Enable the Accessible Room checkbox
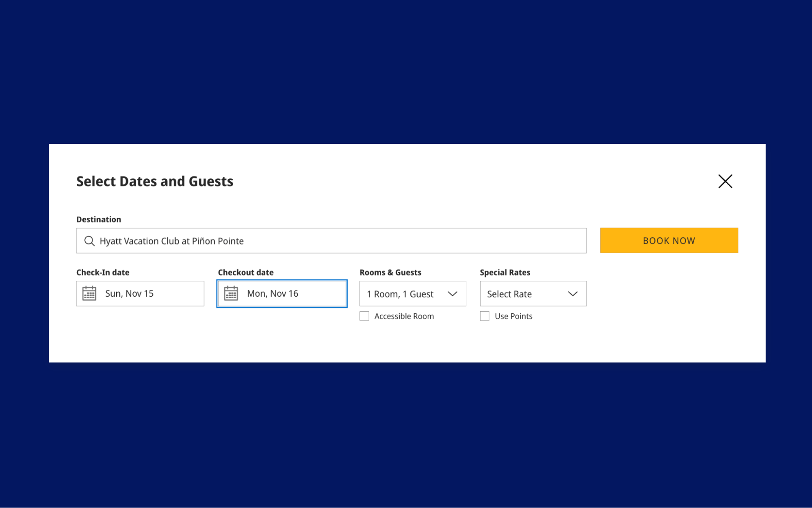The height and width of the screenshot is (508, 812). (364, 316)
